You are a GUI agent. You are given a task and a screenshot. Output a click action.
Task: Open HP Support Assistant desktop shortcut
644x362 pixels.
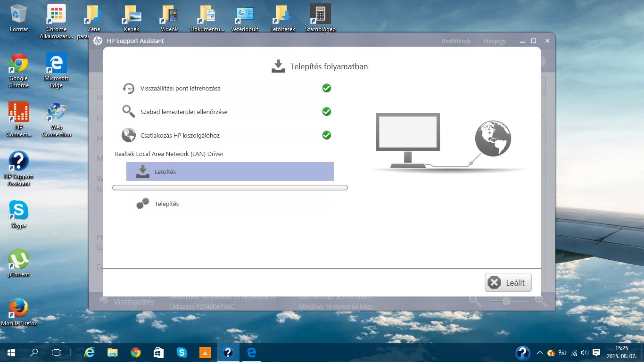pos(19,169)
